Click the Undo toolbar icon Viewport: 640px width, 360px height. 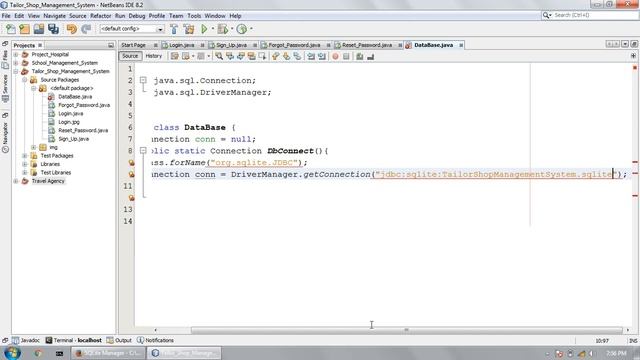pyautogui.click(x=71, y=29)
